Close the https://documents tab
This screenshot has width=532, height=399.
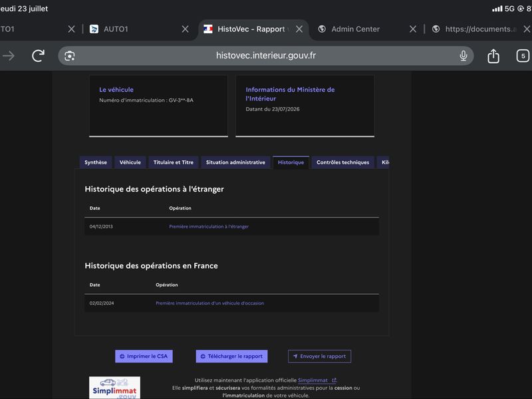click(x=527, y=29)
